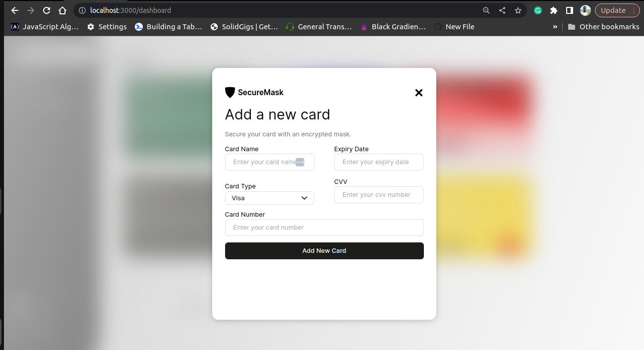Open the browser extensions puzzle icon

click(554, 10)
